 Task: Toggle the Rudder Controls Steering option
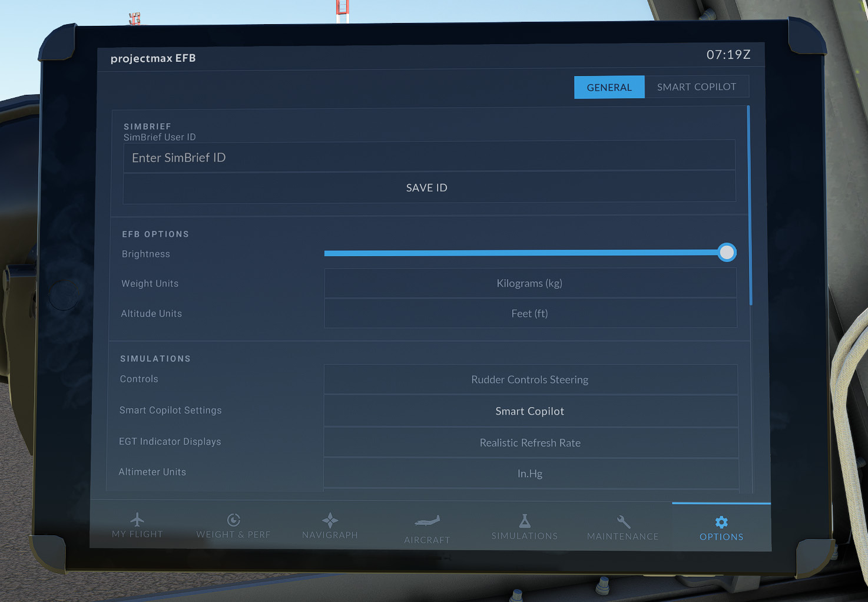point(531,379)
